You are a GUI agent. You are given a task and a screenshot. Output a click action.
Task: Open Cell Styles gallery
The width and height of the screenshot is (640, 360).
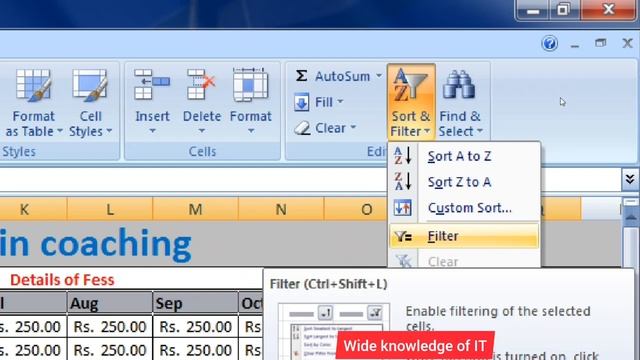coord(90,103)
